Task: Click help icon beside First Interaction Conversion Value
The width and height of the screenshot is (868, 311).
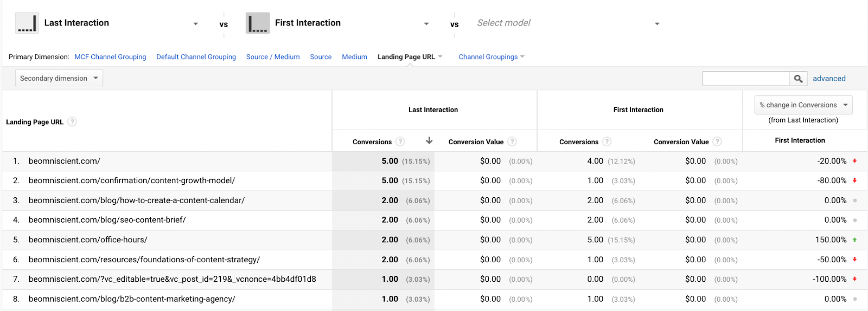Action: (x=717, y=142)
